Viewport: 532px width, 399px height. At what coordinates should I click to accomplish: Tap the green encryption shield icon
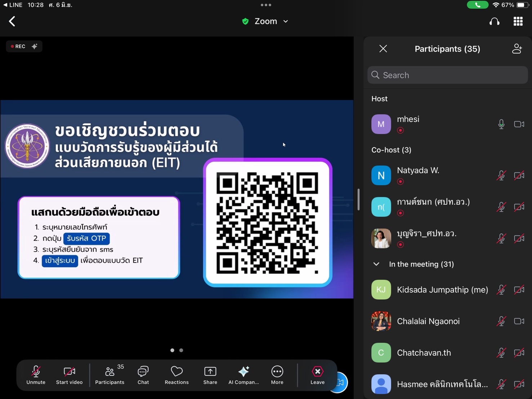point(245,21)
